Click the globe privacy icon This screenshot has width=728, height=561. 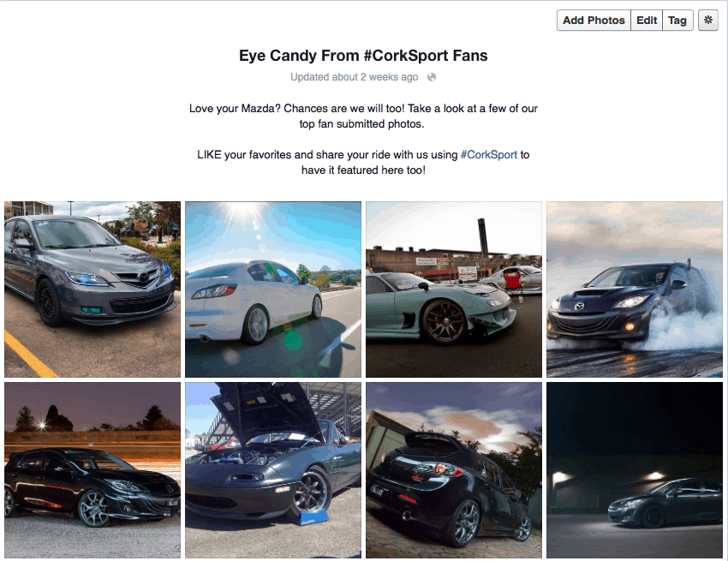pyautogui.click(x=432, y=77)
